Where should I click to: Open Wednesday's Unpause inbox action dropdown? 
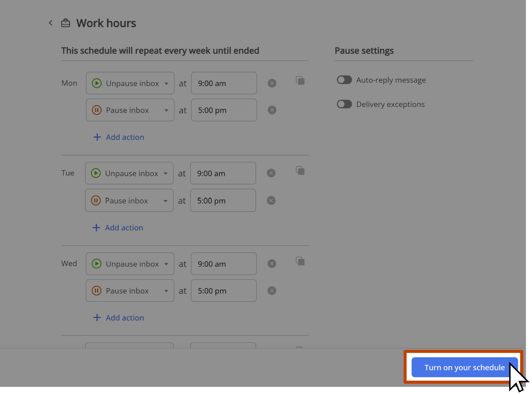(130, 264)
